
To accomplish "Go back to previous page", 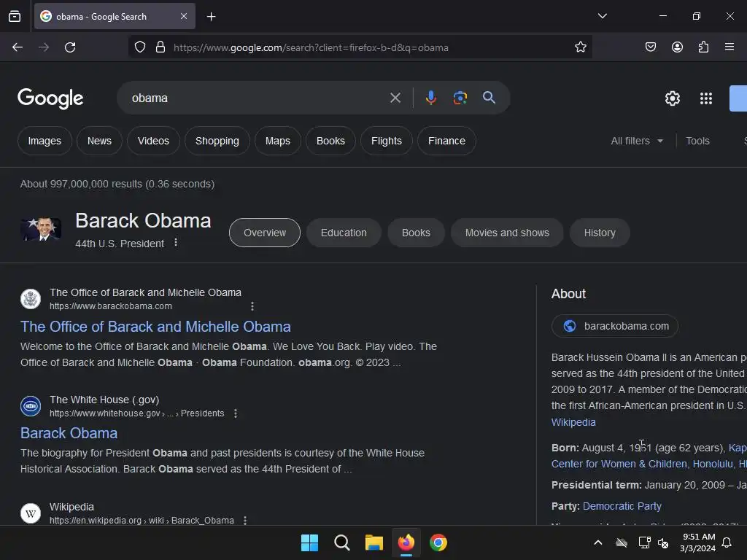I will 18,47.
